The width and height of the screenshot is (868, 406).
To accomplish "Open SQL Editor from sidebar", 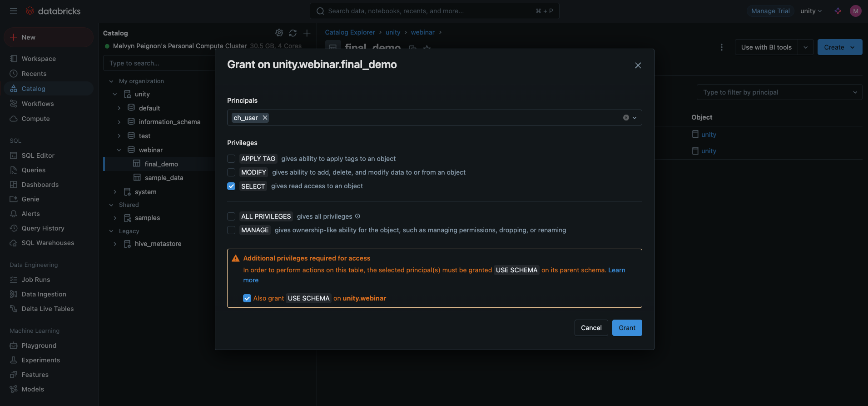I will (x=38, y=155).
